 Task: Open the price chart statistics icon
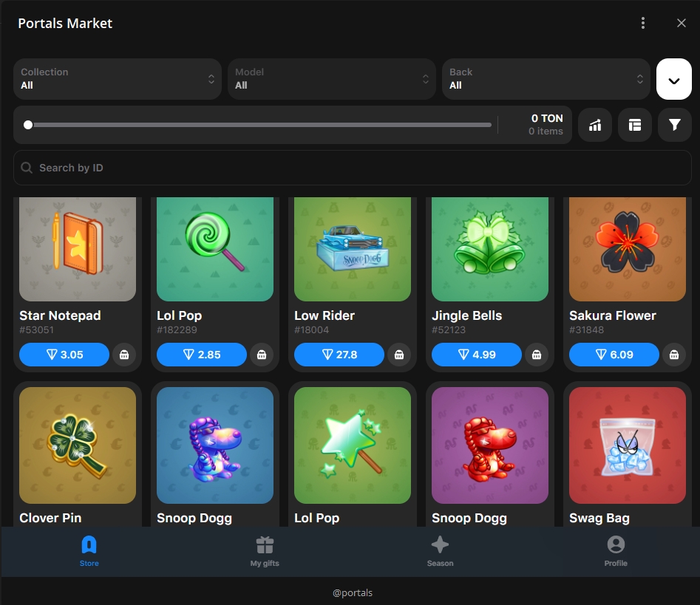[x=595, y=125]
